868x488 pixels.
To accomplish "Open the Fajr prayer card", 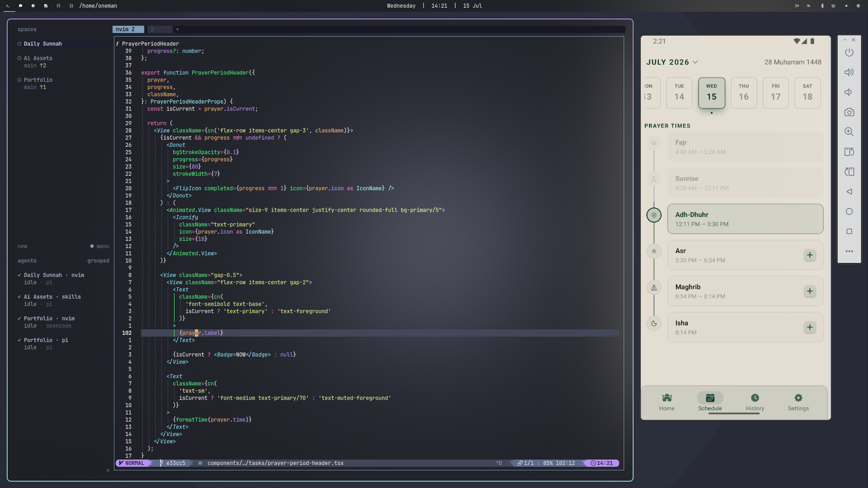I will [745, 147].
